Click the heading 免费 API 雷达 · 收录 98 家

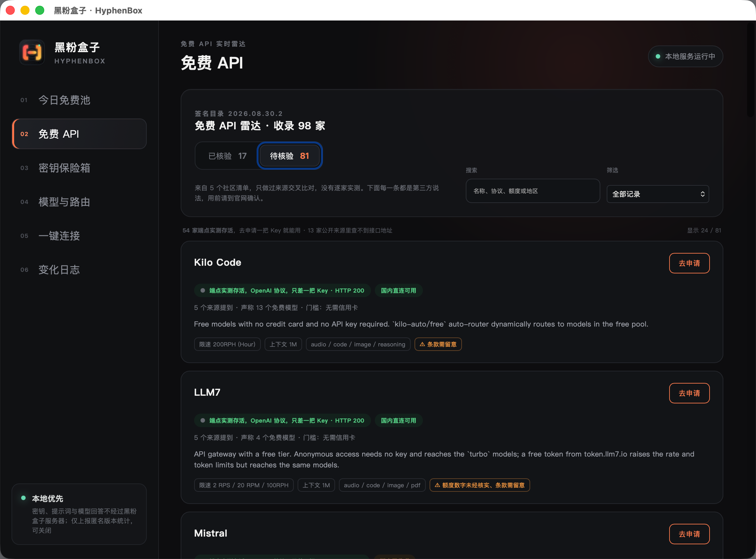pyautogui.click(x=260, y=126)
